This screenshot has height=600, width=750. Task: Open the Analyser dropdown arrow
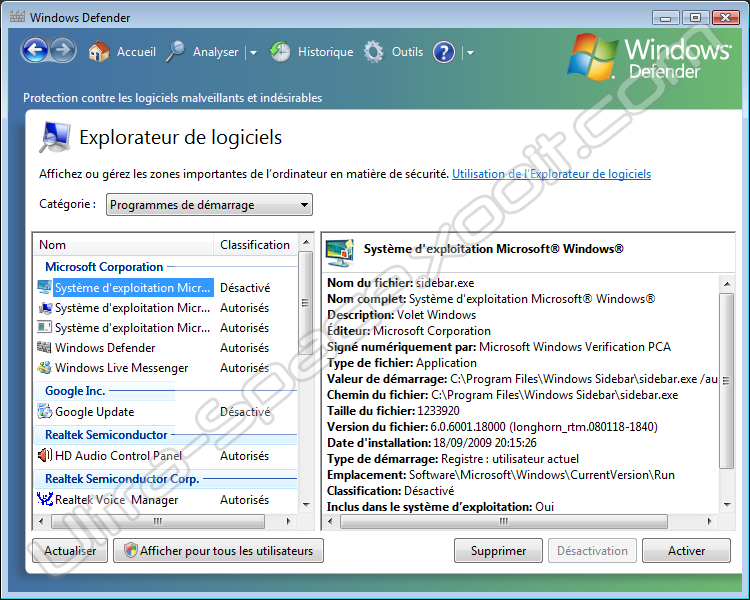pos(253,53)
